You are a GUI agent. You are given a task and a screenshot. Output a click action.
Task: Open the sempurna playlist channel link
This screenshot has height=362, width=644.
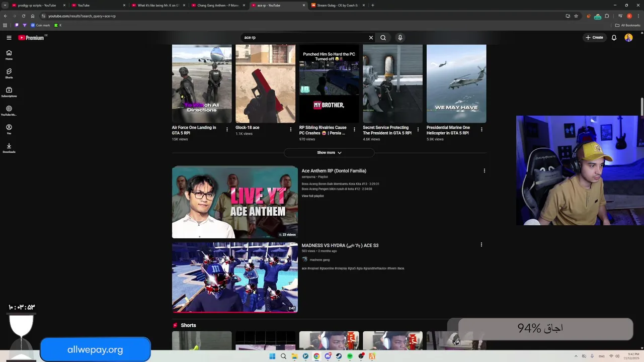coord(308,177)
